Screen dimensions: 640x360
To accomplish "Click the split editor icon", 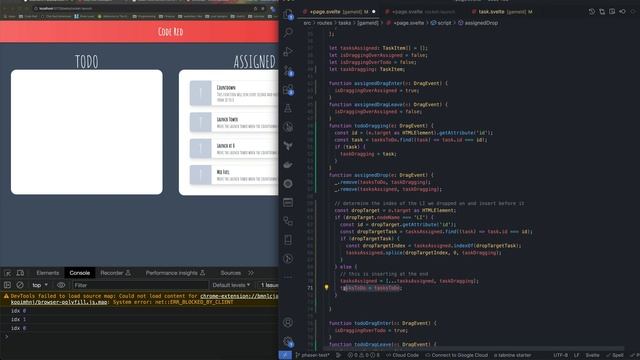I will (x=612, y=12).
